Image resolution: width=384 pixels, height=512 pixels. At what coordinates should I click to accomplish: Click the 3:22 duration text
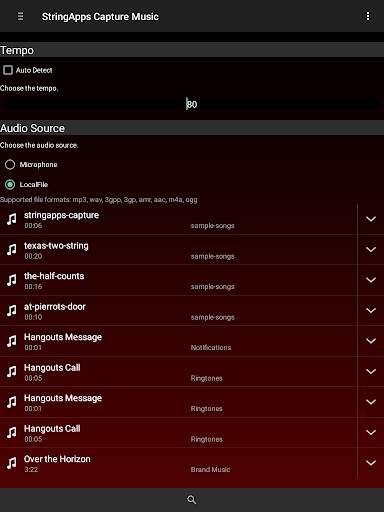[x=31, y=470]
